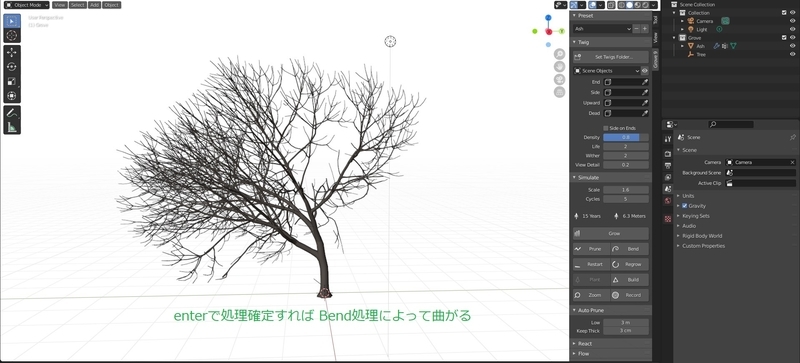Screen dimensions: 800x363
Task: Open the Select menu in header
Action: 78,5
